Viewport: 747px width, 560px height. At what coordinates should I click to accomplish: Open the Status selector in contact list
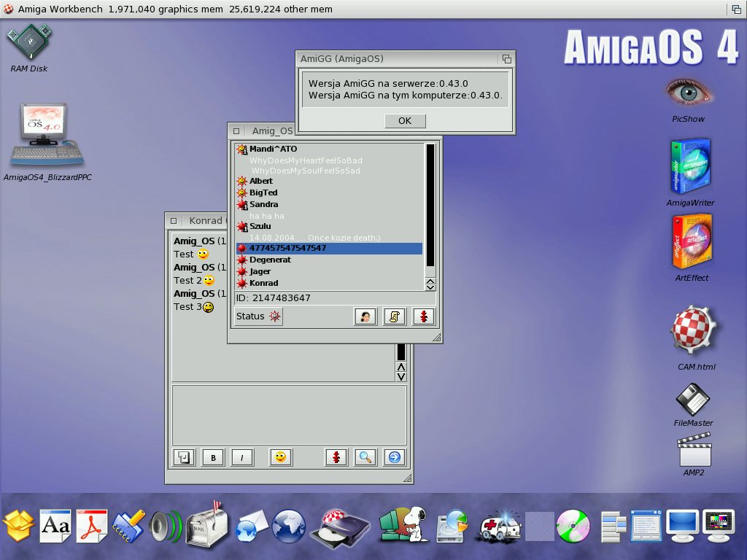[259, 316]
